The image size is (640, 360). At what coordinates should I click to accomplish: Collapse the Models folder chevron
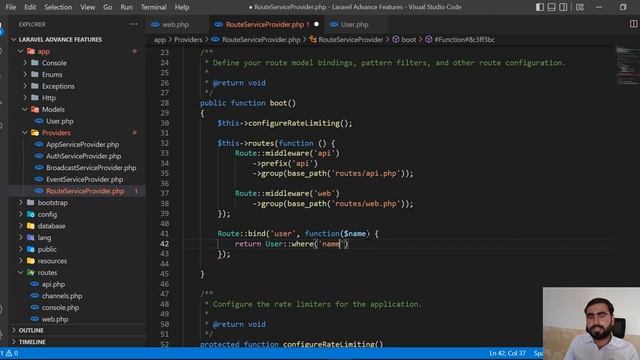25,109
